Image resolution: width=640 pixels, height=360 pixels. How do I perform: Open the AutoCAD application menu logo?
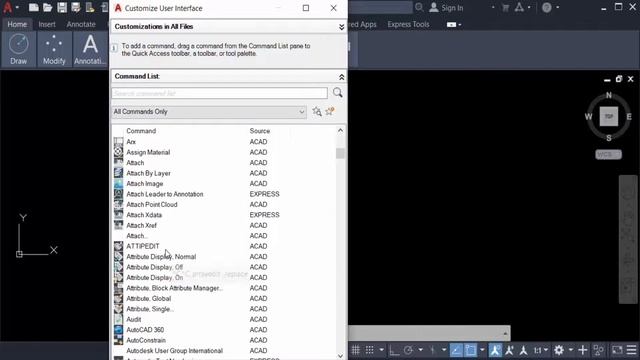7,7
